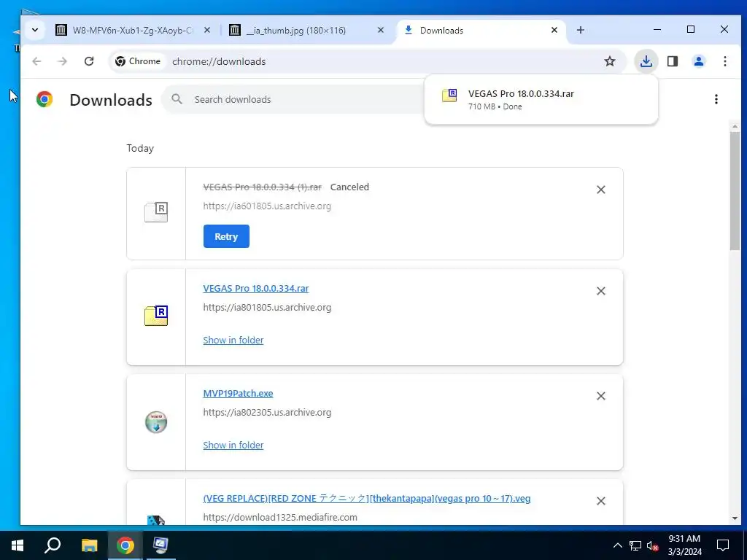This screenshot has height=560, width=747.
Task: Click the search magnifier icon in Downloads
Action: 177,99
